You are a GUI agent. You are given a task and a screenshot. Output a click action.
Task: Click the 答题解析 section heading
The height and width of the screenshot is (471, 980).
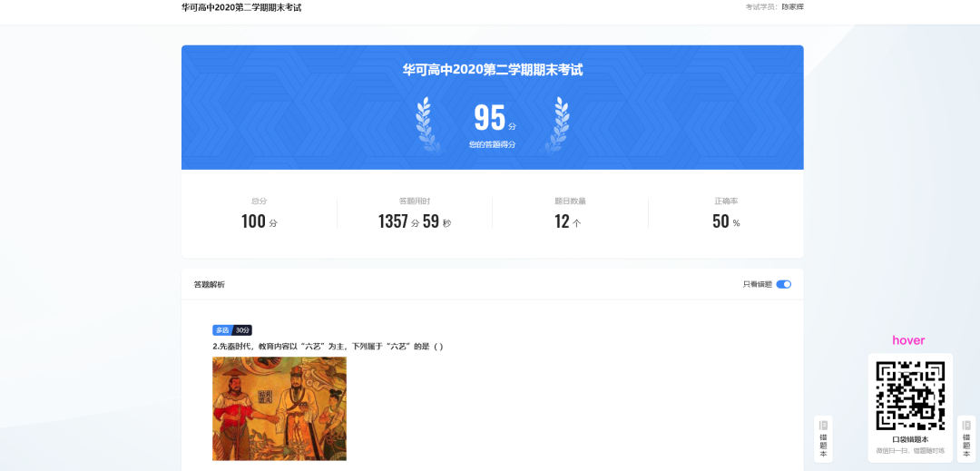tap(210, 285)
